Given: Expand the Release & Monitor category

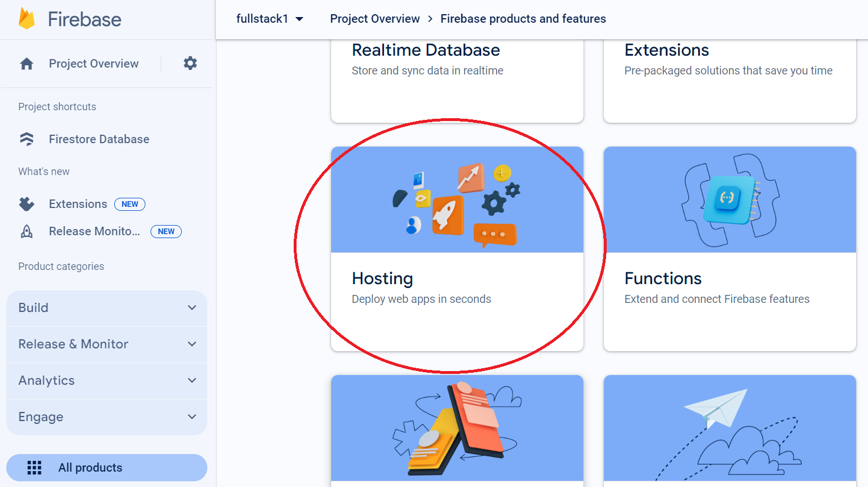Looking at the screenshot, I should coord(106,344).
